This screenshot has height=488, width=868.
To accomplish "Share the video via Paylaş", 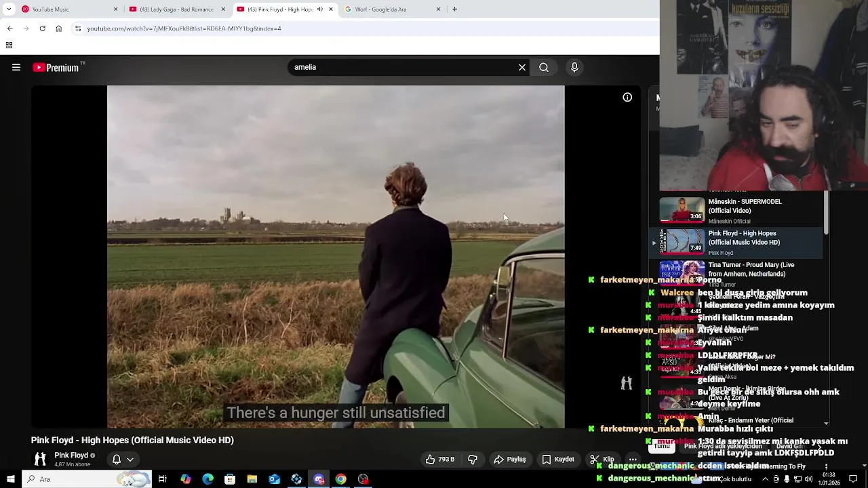I will coord(510,459).
